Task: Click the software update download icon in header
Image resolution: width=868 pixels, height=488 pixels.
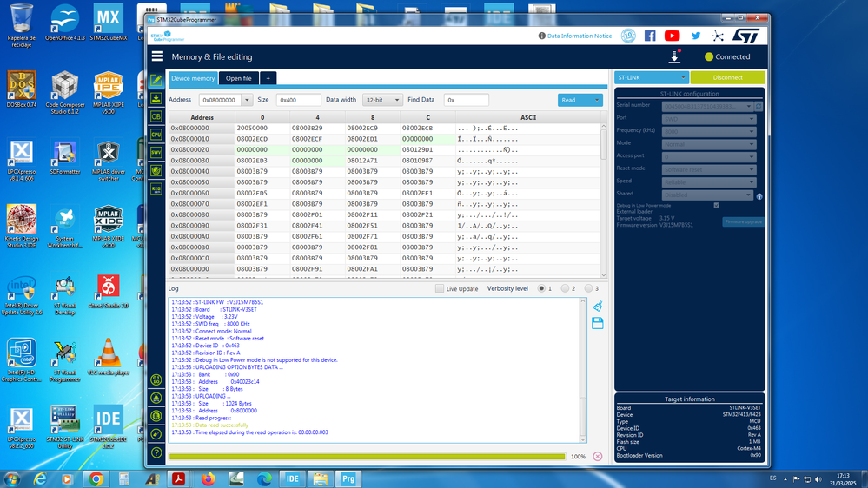Action: (x=675, y=56)
